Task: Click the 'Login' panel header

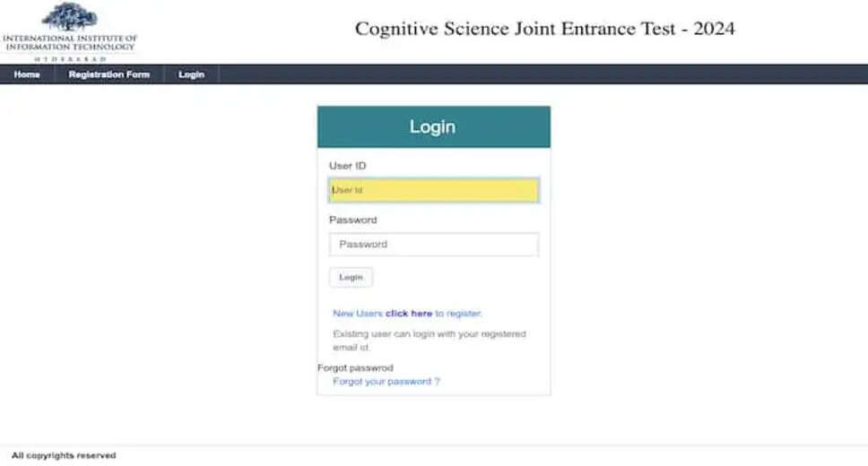Action: click(x=433, y=126)
